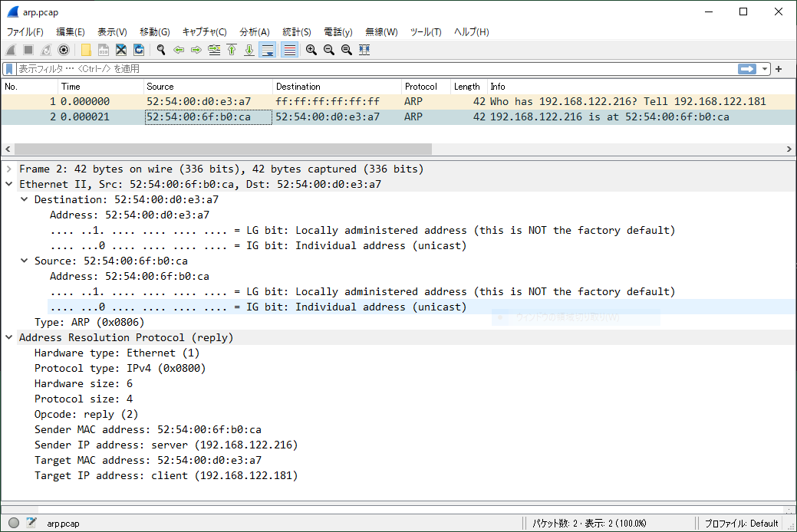Image resolution: width=797 pixels, height=532 pixels.
Task: Select the Type: ARP (0x0806) line
Action: pyautogui.click(x=90, y=322)
